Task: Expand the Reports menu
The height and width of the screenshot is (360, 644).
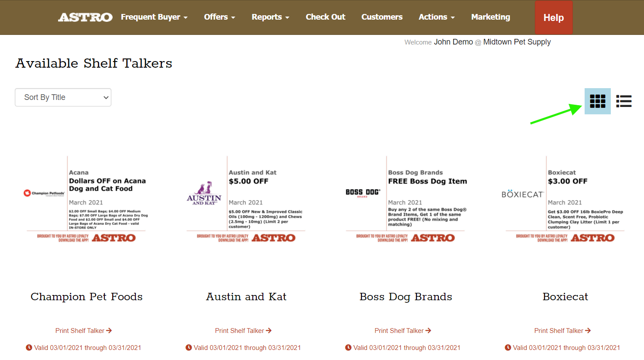Action: [x=270, y=17]
